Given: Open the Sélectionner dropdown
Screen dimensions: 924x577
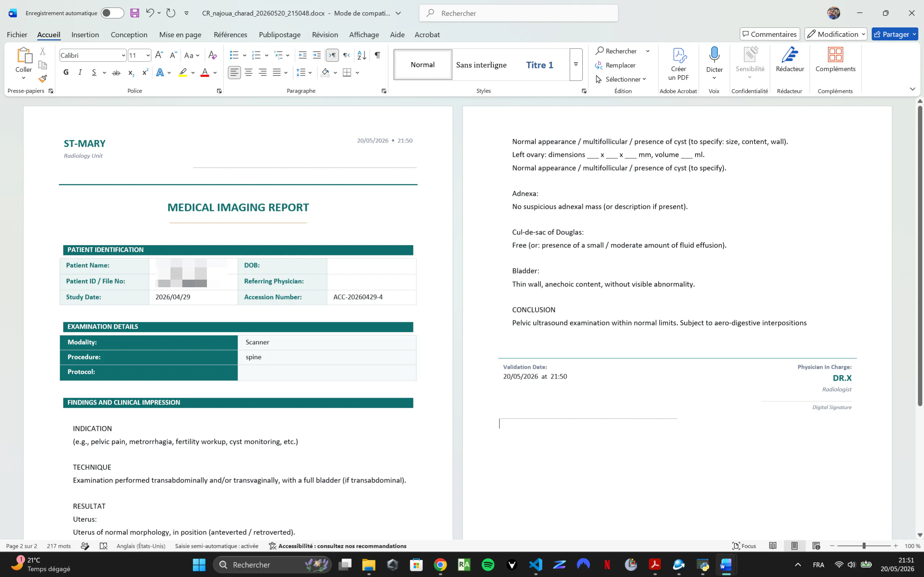Looking at the screenshot, I should (x=621, y=79).
